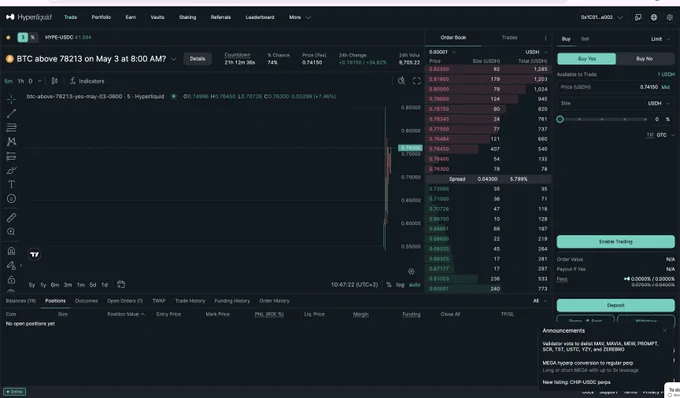Toggle stay in drawing mode icon

coord(12,265)
